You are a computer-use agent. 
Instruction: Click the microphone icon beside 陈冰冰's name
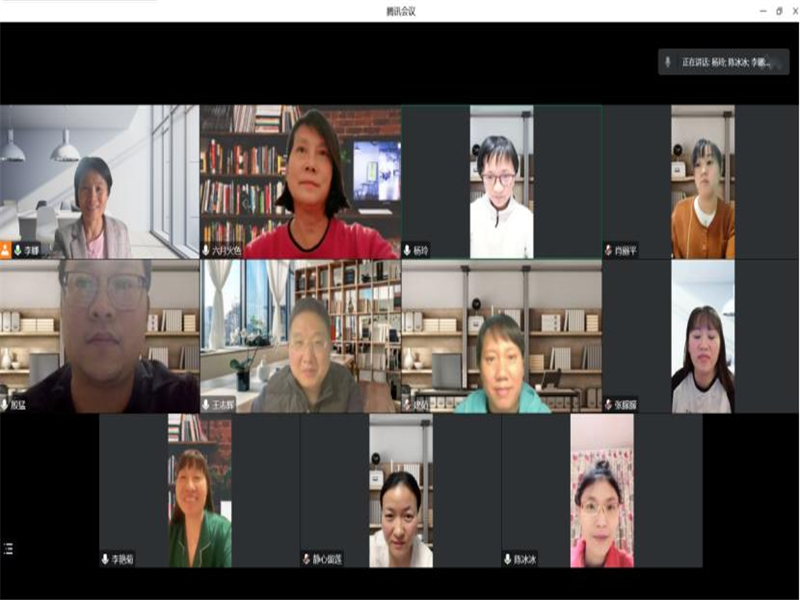point(508,559)
